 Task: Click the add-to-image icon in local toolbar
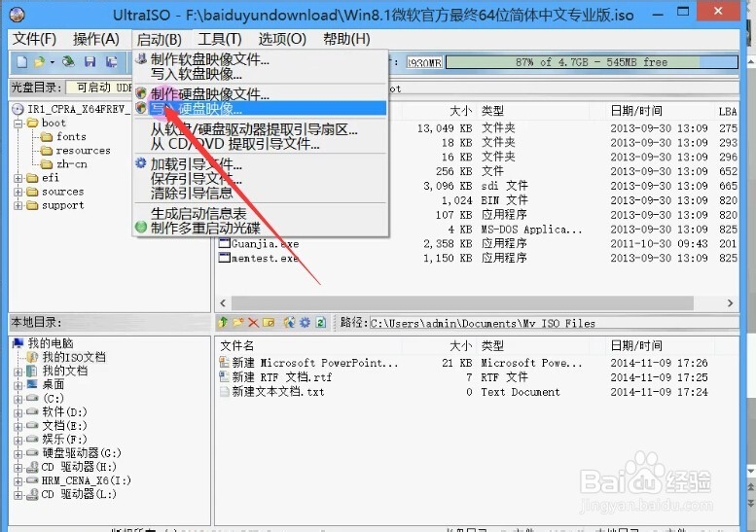[x=289, y=322]
